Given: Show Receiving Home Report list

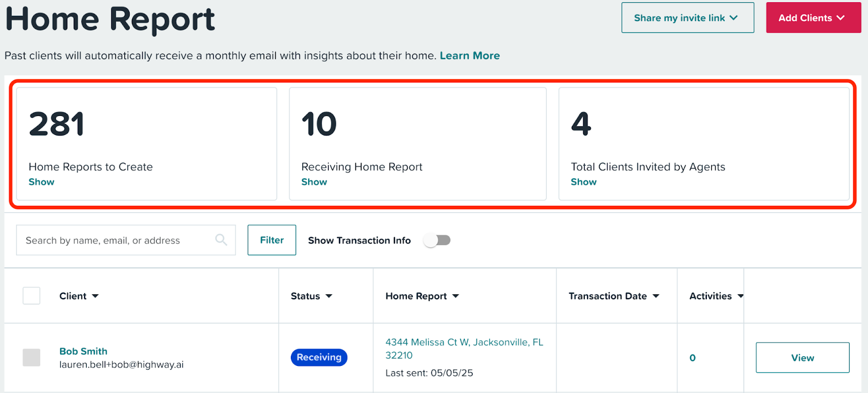Looking at the screenshot, I should click(x=314, y=182).
